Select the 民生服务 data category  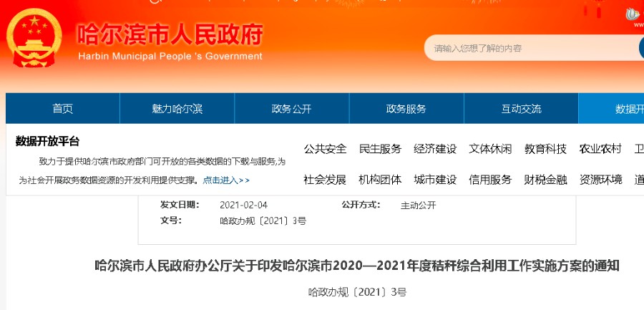coord(380,149)
